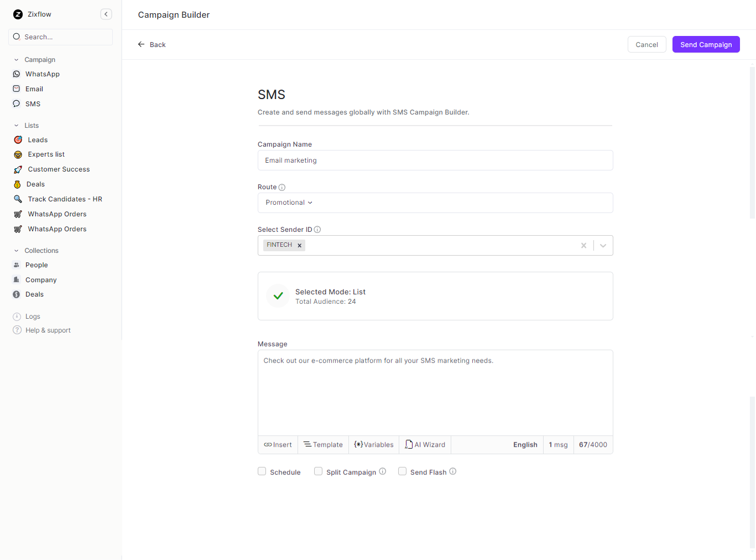The width and height of the screenshot is (756, 560).
Task: Click inside the Message text area
Action: tap(435, 393)
